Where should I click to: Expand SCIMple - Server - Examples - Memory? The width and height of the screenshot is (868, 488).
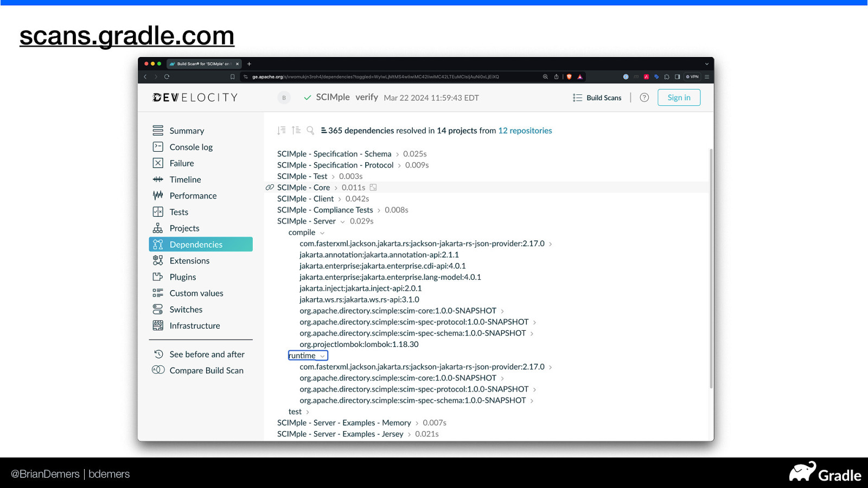point(417,423)
